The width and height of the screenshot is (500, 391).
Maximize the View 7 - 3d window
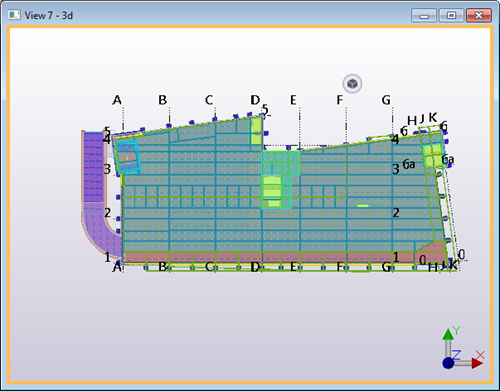(451, 16)
